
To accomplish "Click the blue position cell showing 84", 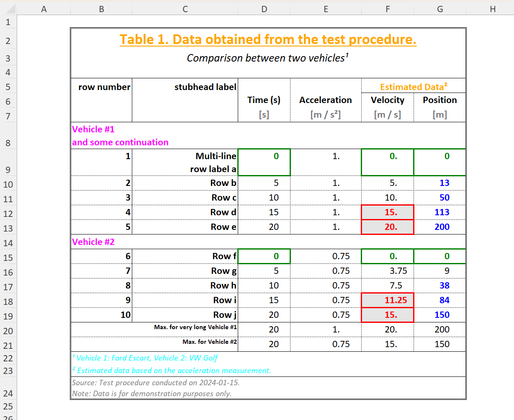I will point(440,300).
